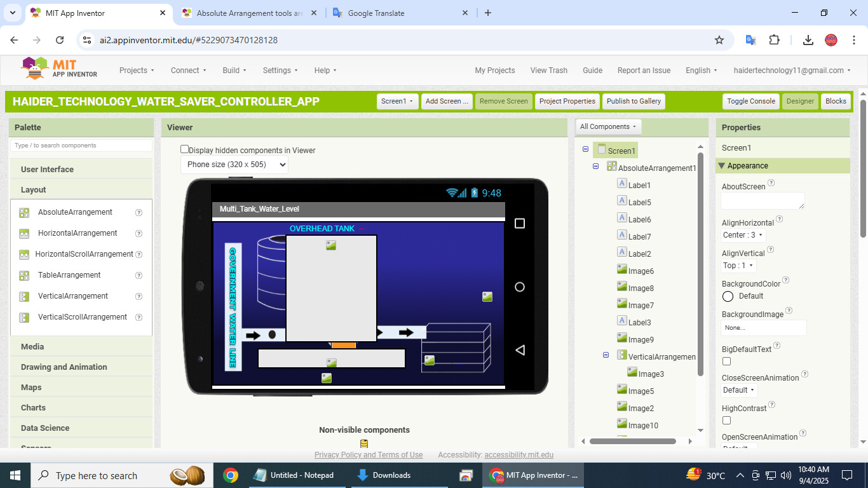The image size is (868, 488).
Task: Click the BackgroundColor Default swatch
Action: (728, 297)
